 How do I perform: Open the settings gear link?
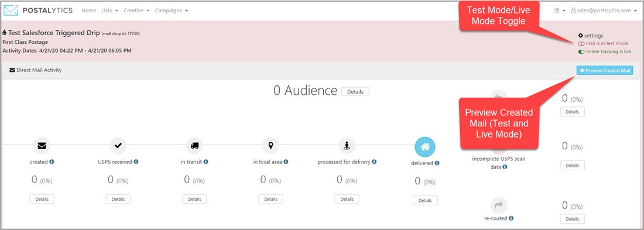(x=591, y=36)
